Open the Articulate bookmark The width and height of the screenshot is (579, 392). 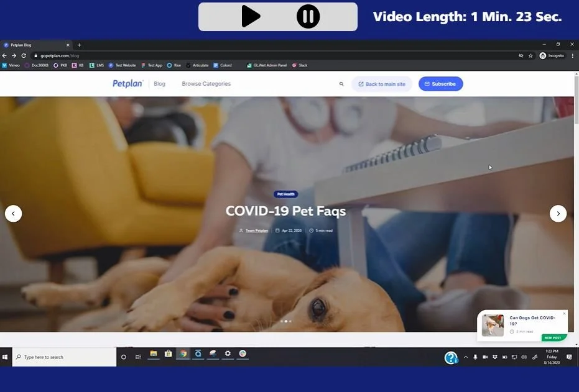tap(197, 65)
